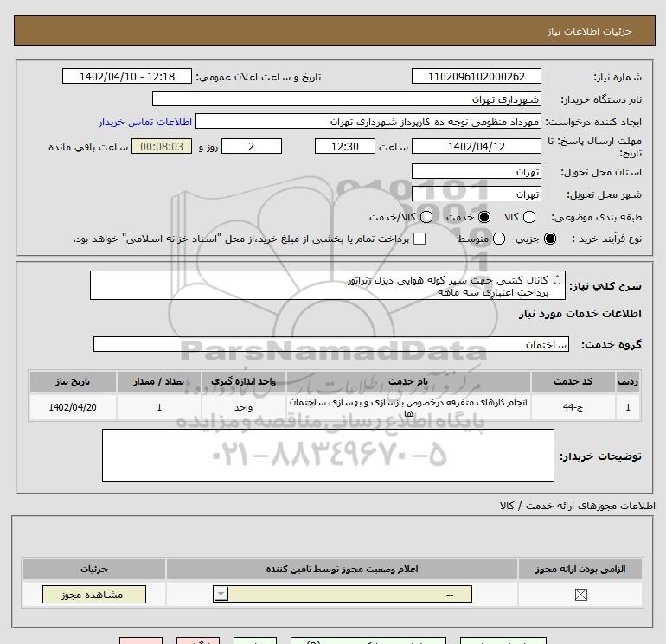The width and height of the screenshot is (666, 644).
Task: Click service code cell ج-44
Action: pyautogui.click(x=573, y=407)
